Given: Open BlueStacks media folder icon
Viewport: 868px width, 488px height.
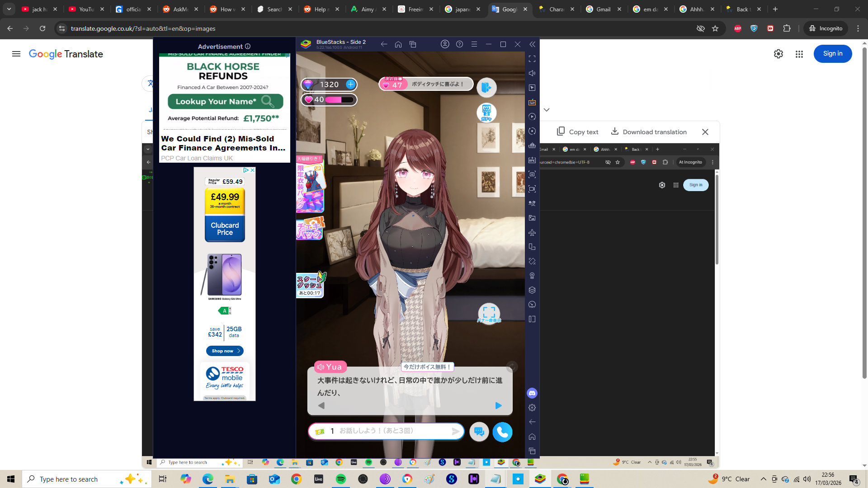Looking at the screenshot, I should point(532,218).
